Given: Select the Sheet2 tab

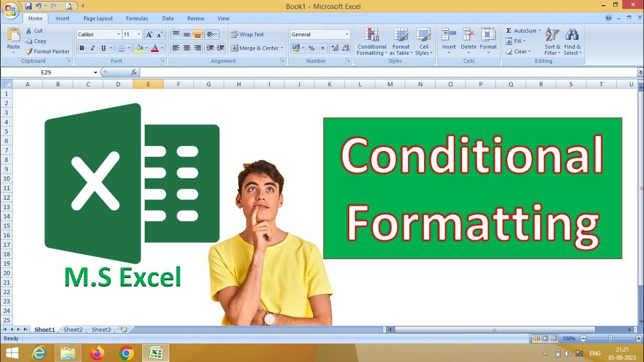Looking at the screenshot, I should [x=73, y=330].
